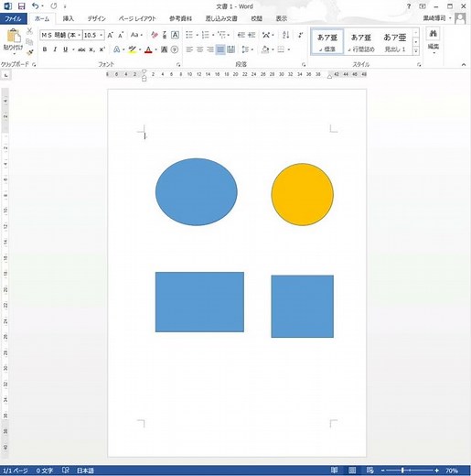
Task: Click the red font color A button
Action: pyautogui.click(x=148, y=49)
